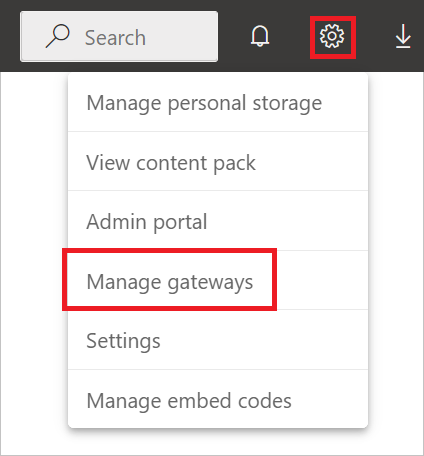This screenshot has height=456, width=424.
Task: Collapse the gear dropdown via gear icon
Action: (332, 36)
